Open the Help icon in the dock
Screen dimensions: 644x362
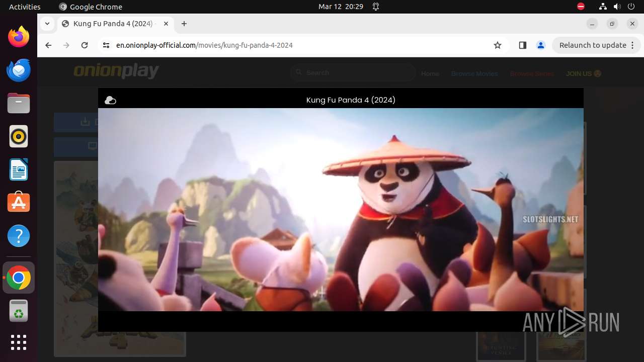pos(19,236)
